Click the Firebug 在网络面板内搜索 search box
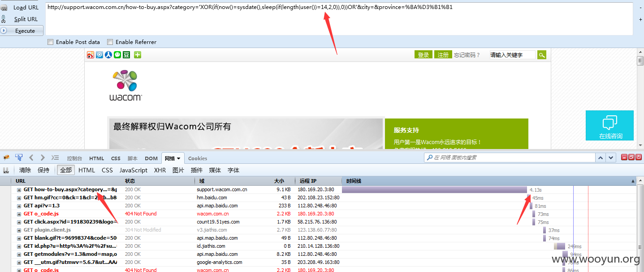Screen dimensions: 644x272 [510, 158]
